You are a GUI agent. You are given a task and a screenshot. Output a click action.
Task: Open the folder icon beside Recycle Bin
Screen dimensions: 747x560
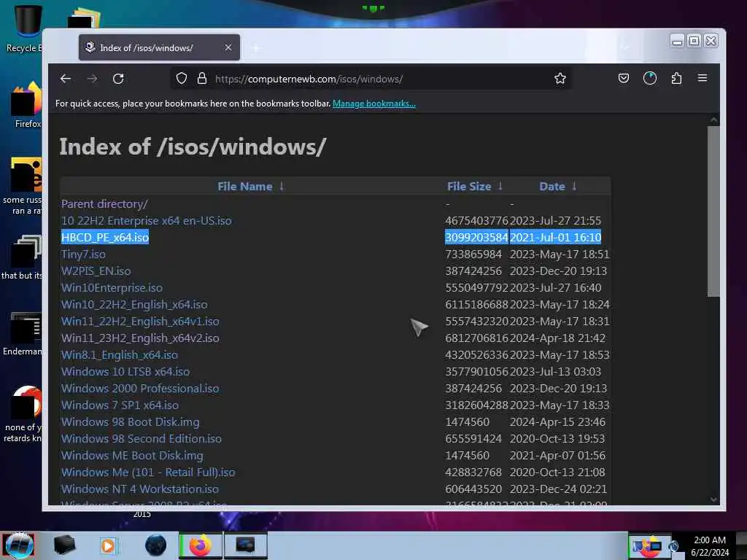pyautogui.click(x=83, y=18)
